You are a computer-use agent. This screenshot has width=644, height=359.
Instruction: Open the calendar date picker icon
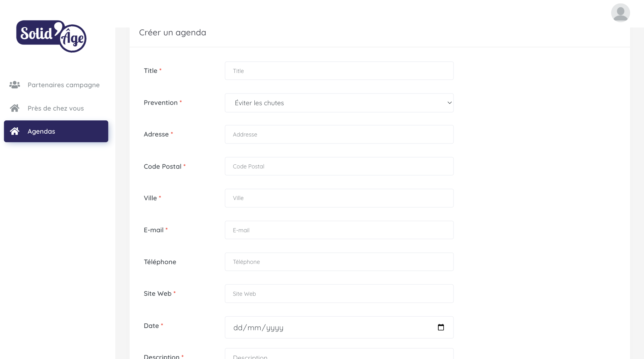[x=441, y=327]
